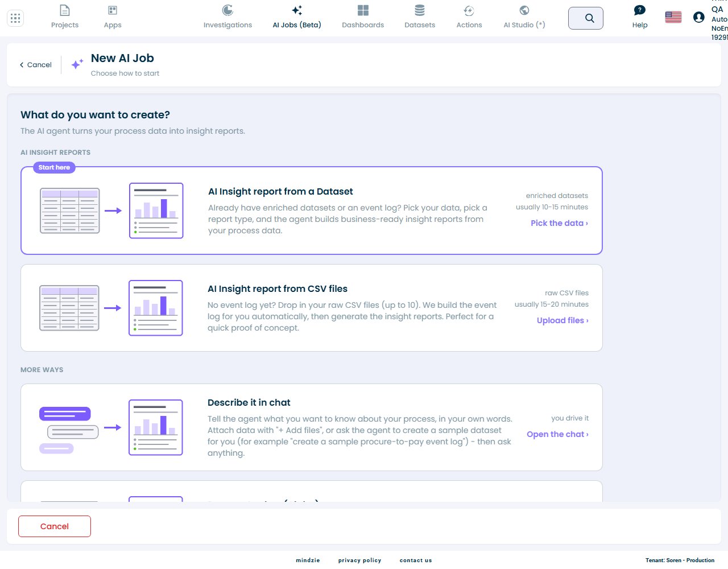Click the report icon in Describe it in chat card

point(156,427)
